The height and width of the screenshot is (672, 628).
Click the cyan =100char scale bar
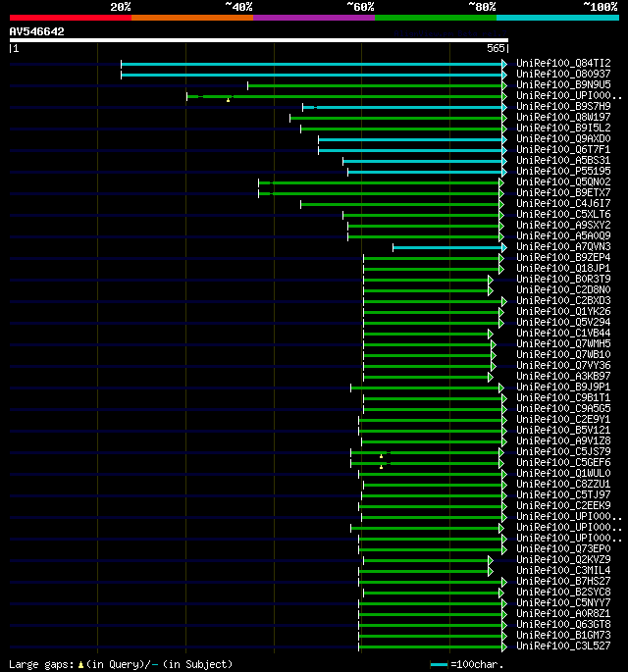(439, 665)
